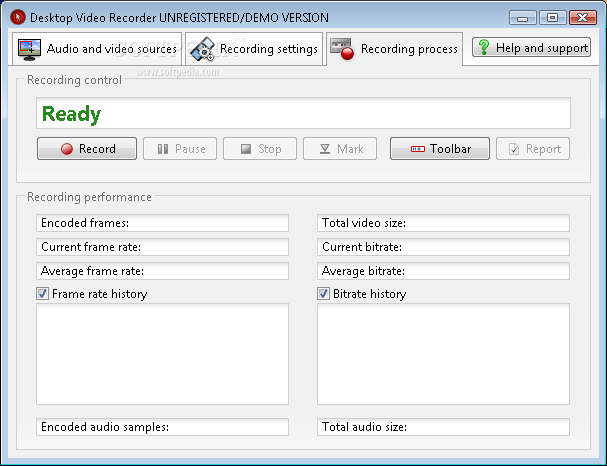607x466 pixels.
Task: Click the Total audio size field
Action: click(x=443, y=427)
